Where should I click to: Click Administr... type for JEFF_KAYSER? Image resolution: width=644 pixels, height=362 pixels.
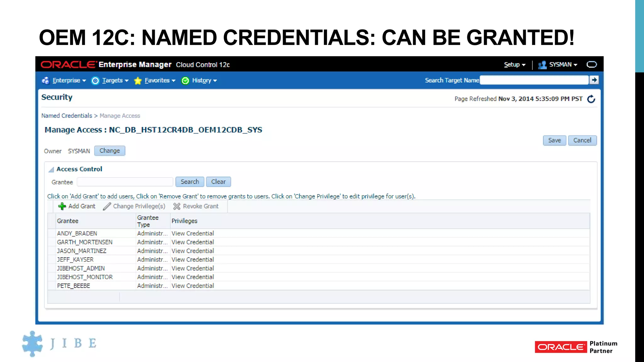pyautogui.click(x=152, y=260)
